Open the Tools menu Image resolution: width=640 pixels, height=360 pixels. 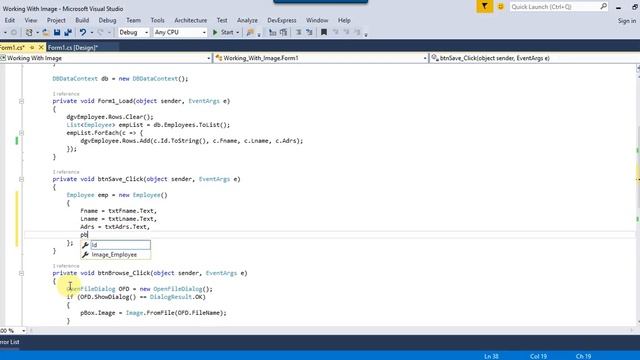pos(157,20)
